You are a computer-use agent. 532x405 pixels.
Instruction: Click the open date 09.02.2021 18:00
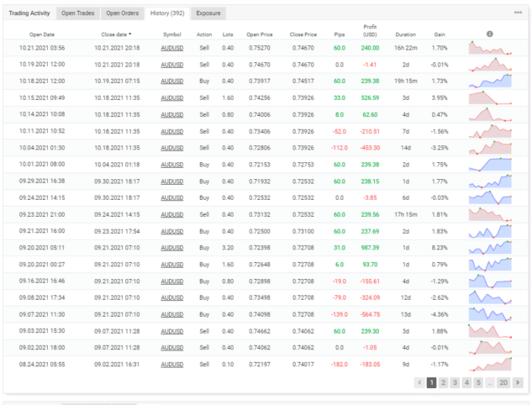click(x=42, y=348)
